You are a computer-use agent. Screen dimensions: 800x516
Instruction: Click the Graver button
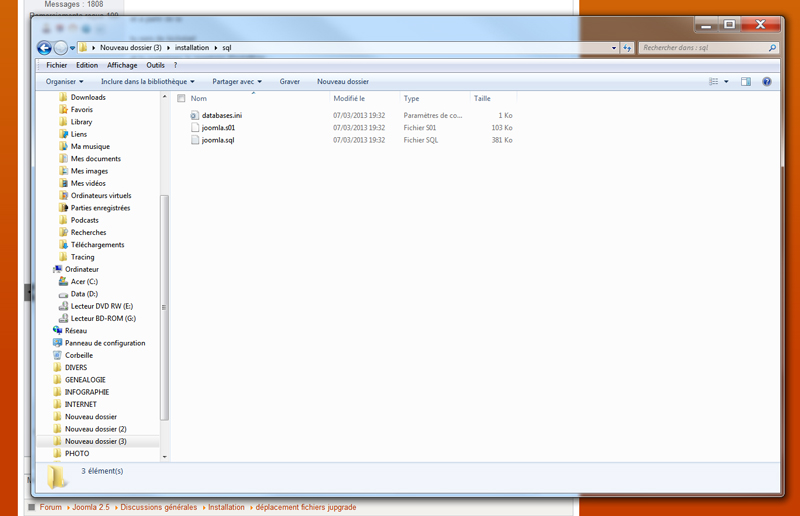click(290, 82)
